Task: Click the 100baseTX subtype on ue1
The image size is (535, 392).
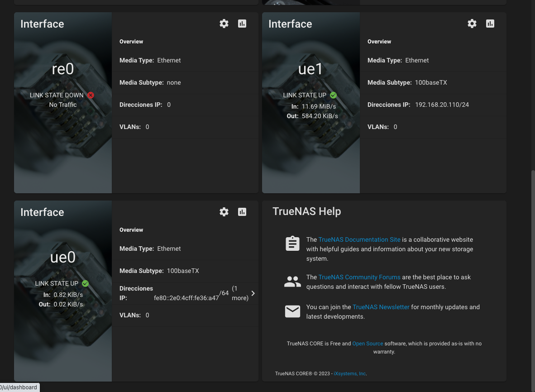Action: (x=431, y=82)
